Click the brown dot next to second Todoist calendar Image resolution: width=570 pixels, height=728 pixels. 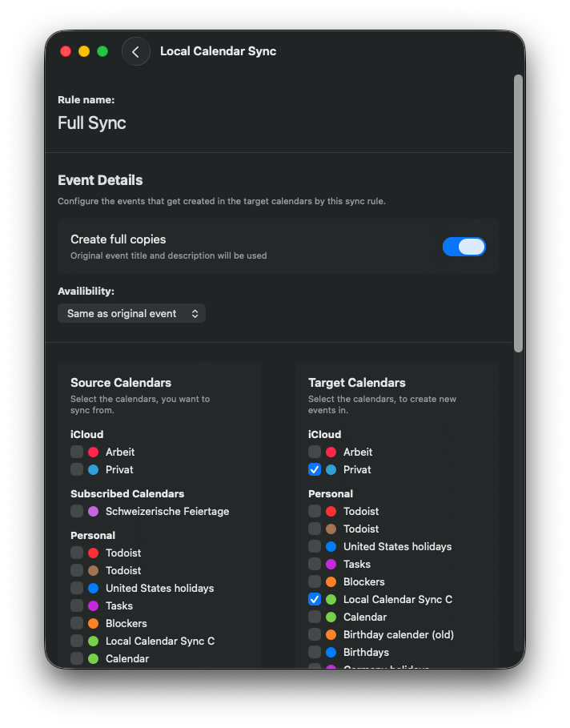coord(331,529)
